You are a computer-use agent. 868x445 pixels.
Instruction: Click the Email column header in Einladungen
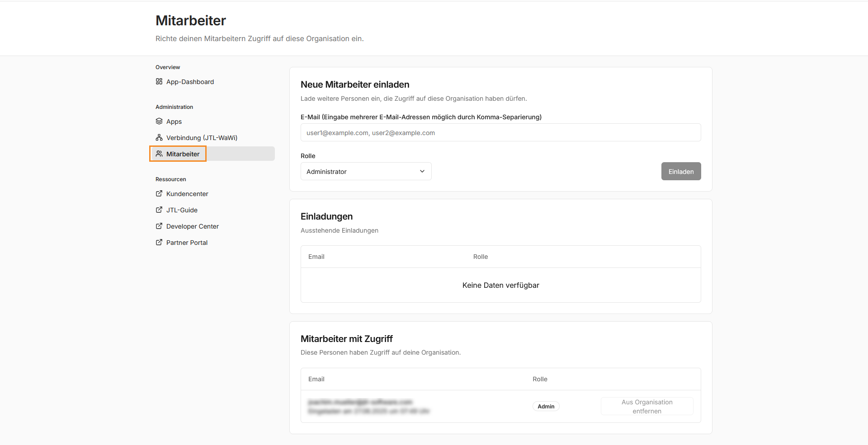tap(316, 257)
